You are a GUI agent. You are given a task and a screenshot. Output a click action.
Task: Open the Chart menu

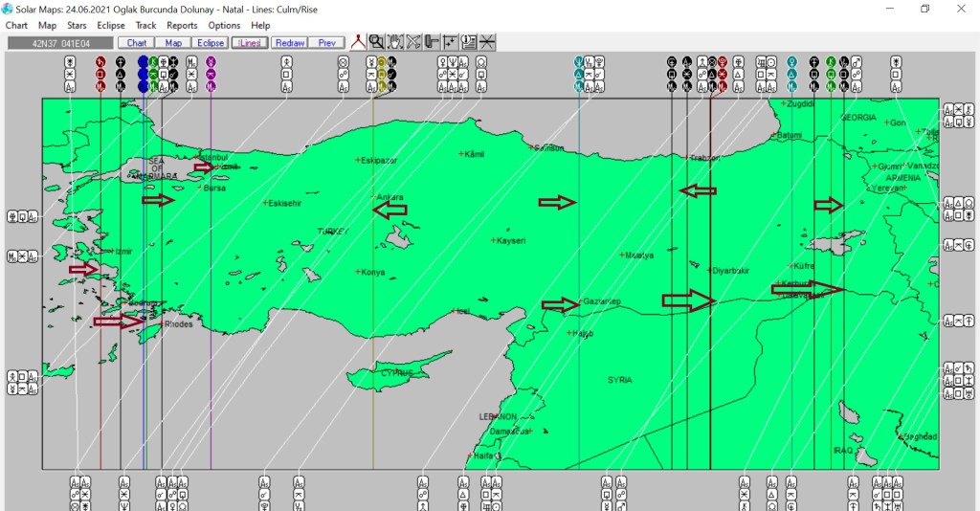click(x=16, y=25)
